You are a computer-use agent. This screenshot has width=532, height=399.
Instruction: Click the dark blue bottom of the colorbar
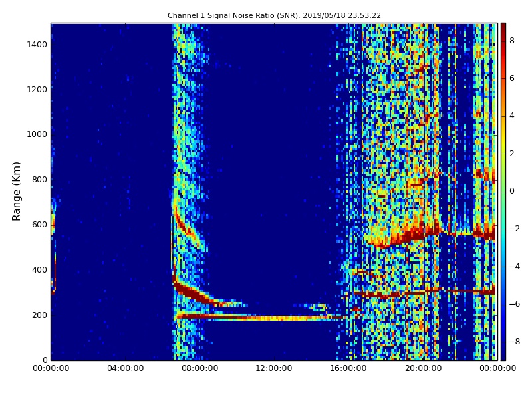503,353
